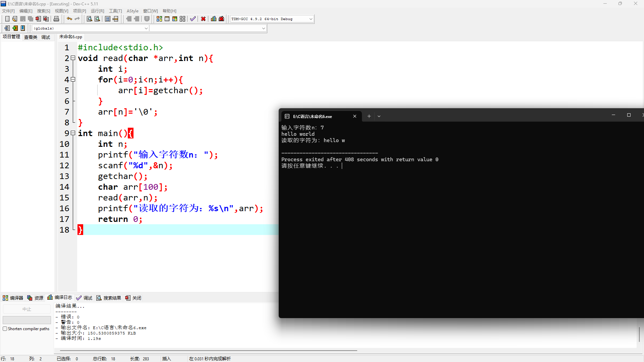Viewport: 644px width, 362px height.
Task: Collapse the read function fold marker at line 2
Action: coord(73,58)
